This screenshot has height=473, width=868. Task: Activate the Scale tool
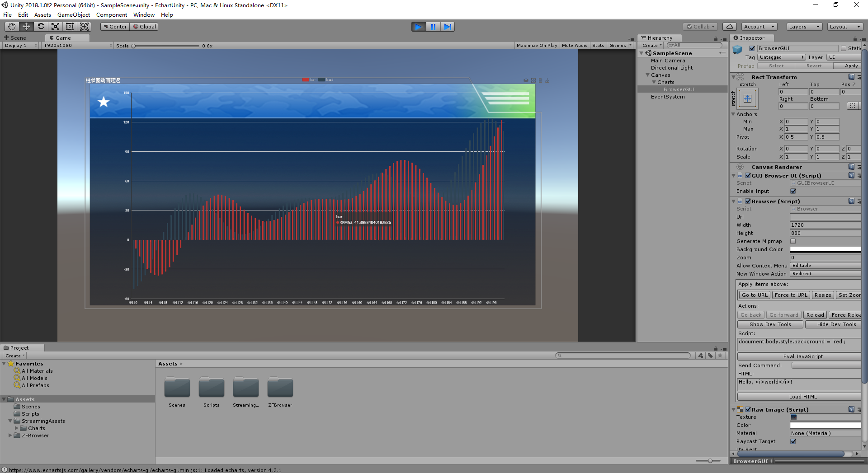55,27
